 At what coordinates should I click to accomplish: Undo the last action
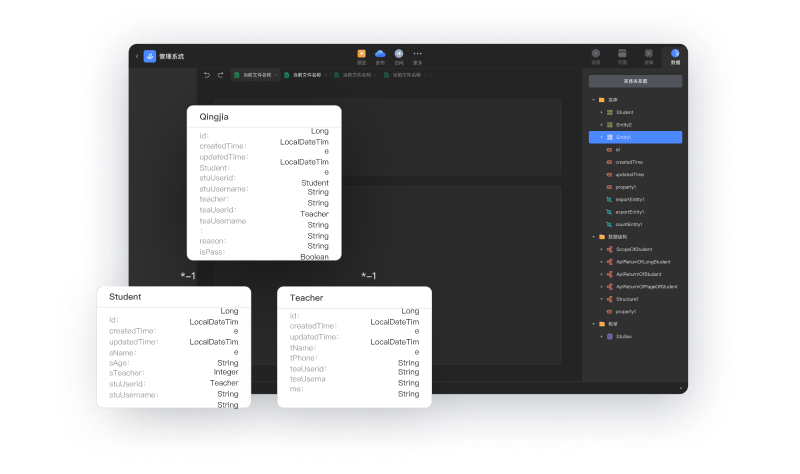click(207, 75)
